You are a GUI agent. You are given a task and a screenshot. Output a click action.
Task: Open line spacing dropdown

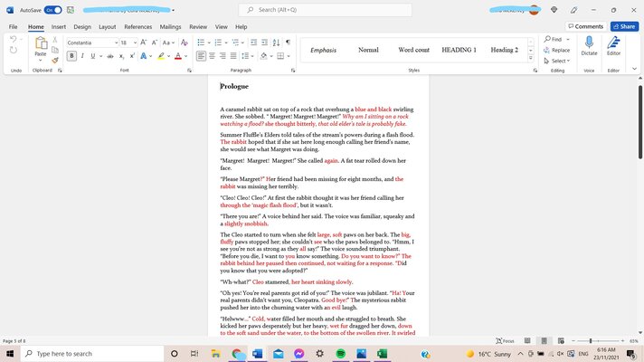(248, 56)
